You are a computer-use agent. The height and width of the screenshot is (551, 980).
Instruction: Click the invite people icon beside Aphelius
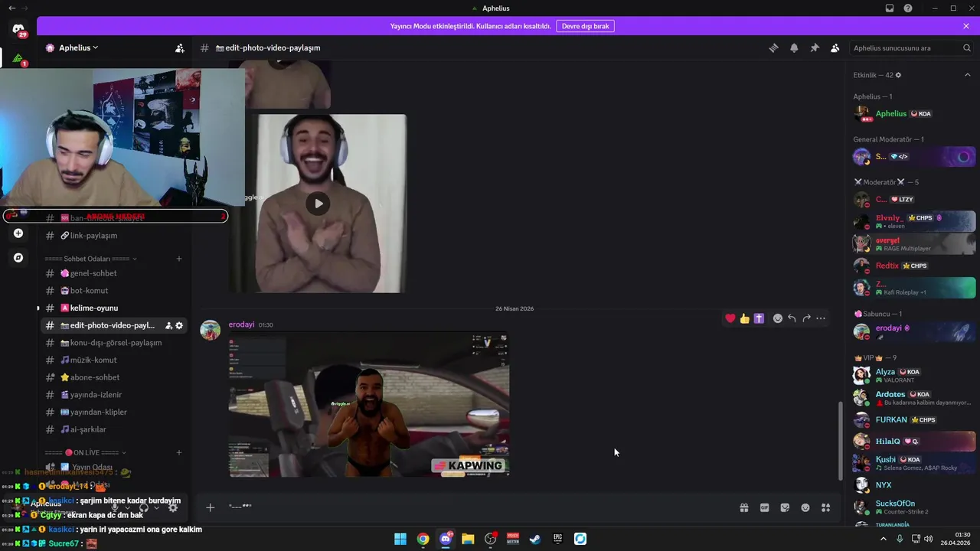tap(179, 47)
